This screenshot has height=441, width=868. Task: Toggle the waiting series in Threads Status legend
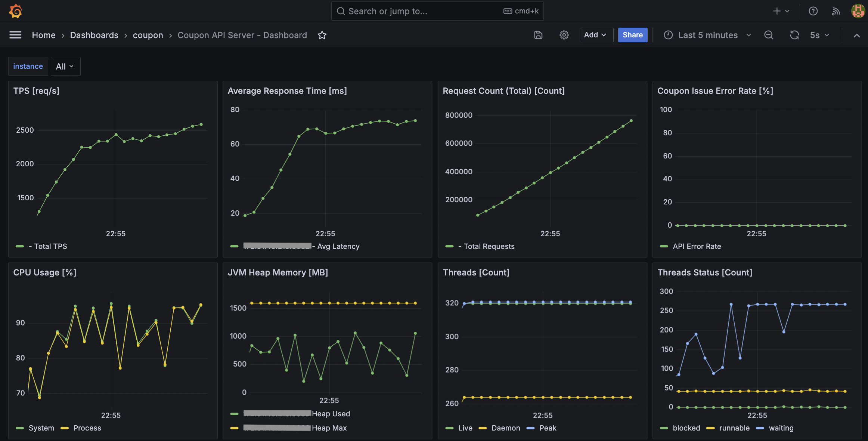pyautogui.click(x=781, y=428)
